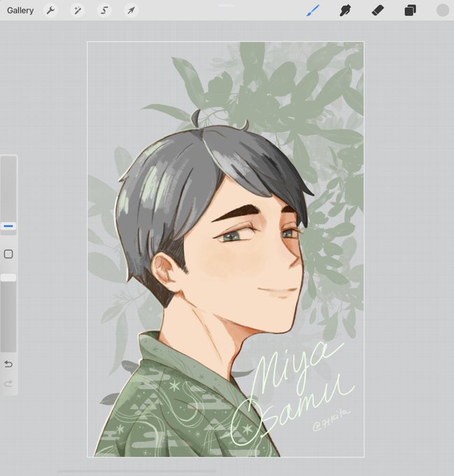The width and height of the screenshot is (454, 476).
Task: Open the color picker circle
Action: click(443, 10)
